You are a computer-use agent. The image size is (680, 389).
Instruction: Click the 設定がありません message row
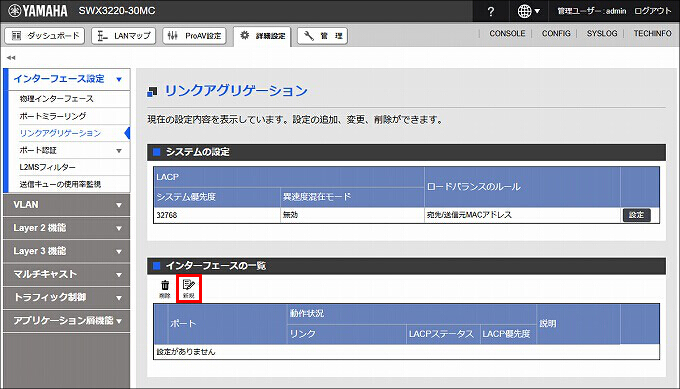pyautogui.click(x=406, y=352)
